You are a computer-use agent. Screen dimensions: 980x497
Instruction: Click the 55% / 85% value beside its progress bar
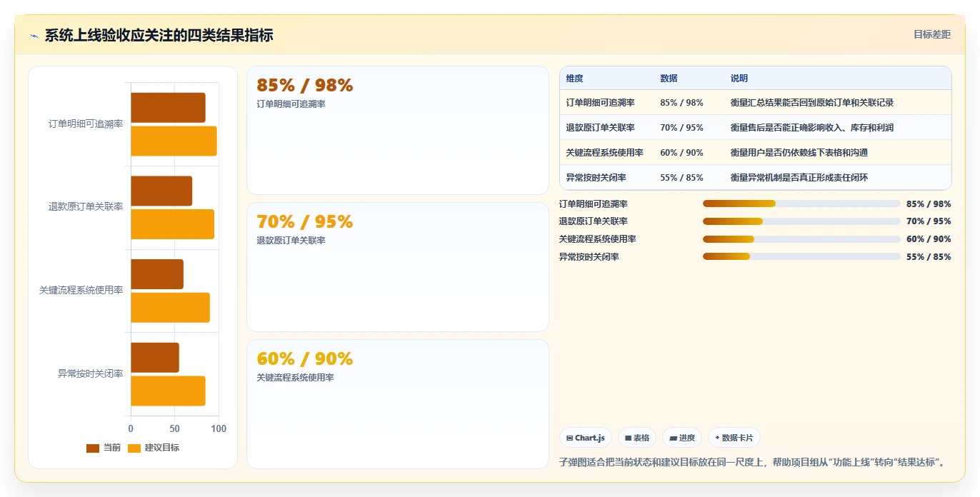click(x=929, y=257)
